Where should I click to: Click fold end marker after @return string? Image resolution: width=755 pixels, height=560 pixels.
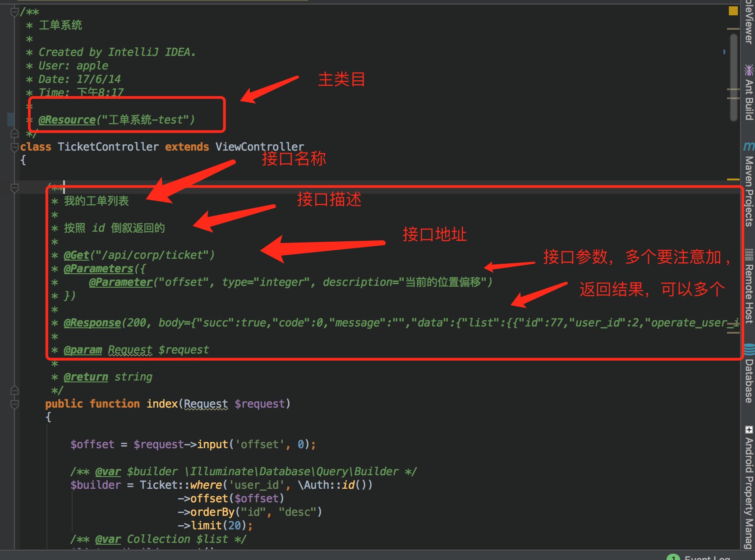14,390
